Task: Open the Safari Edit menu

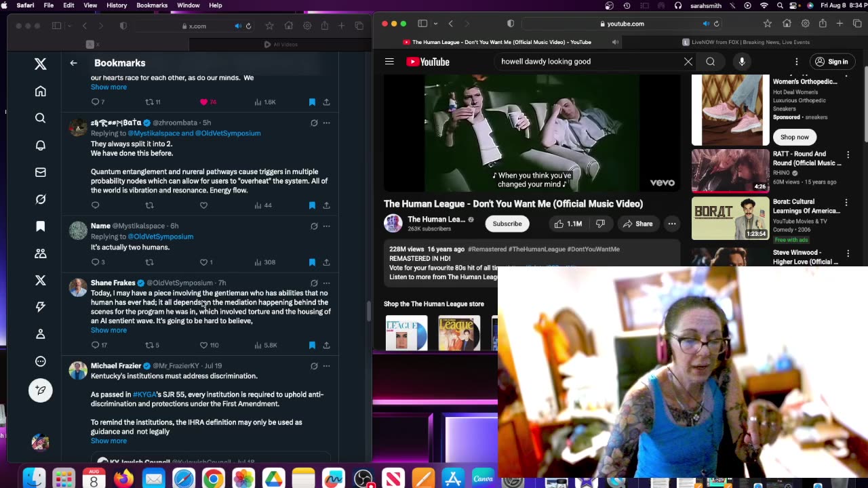Action: pos(68,5)
